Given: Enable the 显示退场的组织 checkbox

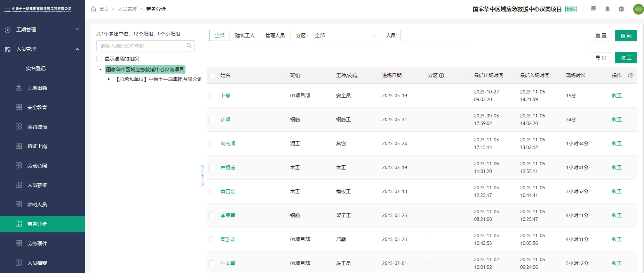Looking at the screenshot, I should point(99,59).
